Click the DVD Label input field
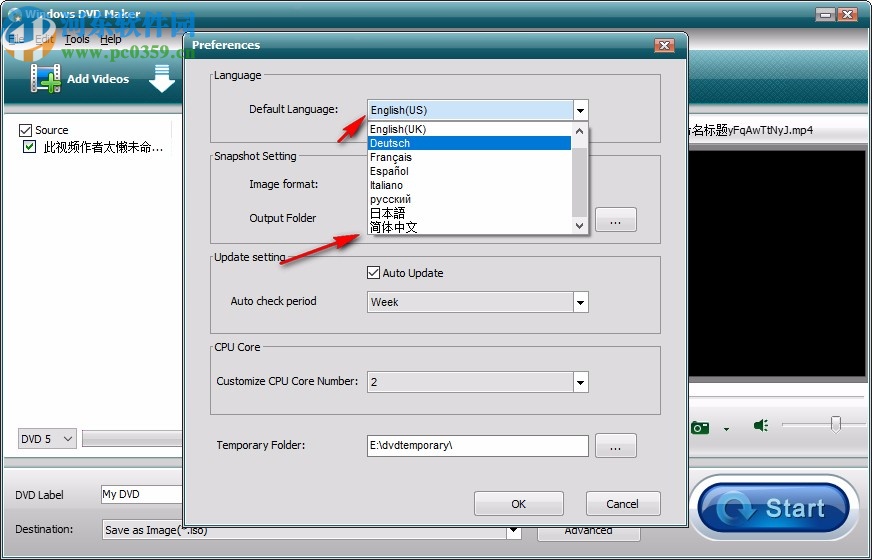 coord(142,494)
